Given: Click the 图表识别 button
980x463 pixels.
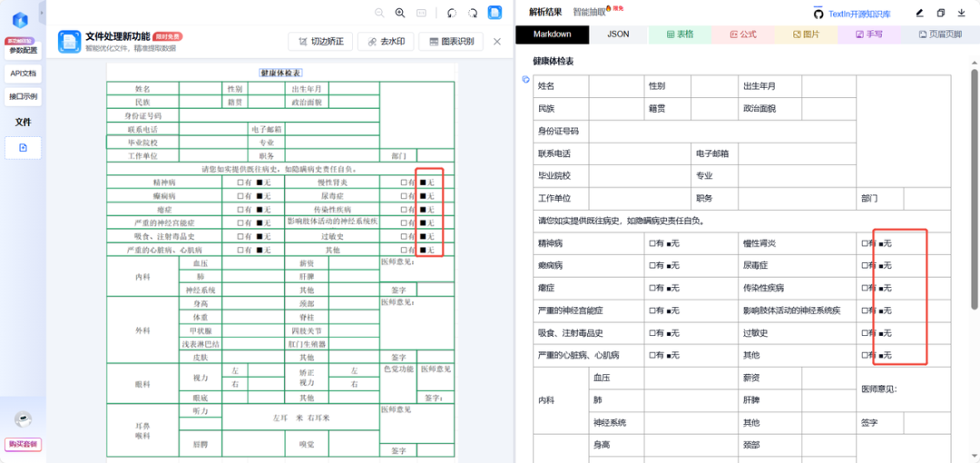Looking at the screenshot, I should [x=451, y=42].
